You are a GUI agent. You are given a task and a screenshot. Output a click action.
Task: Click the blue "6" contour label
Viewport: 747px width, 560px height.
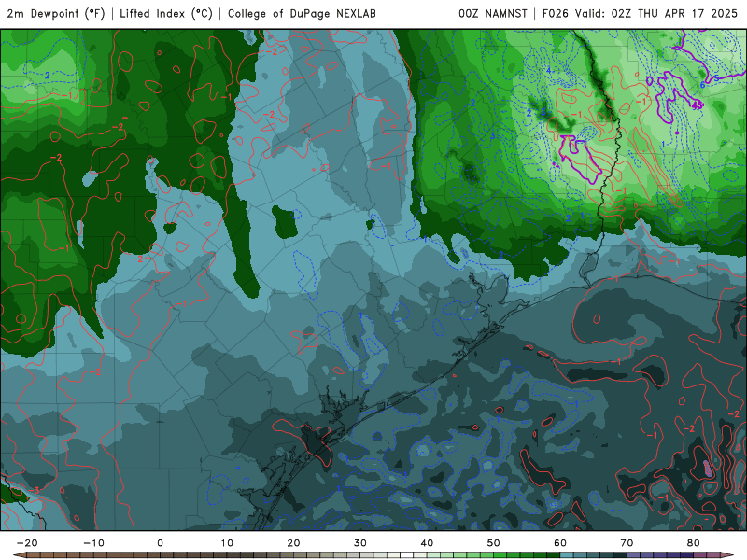703,85
